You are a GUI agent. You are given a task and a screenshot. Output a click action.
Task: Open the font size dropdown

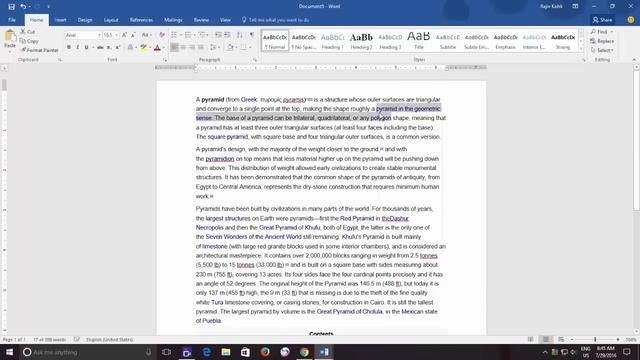pyautogui.click(x=117, y=35)
